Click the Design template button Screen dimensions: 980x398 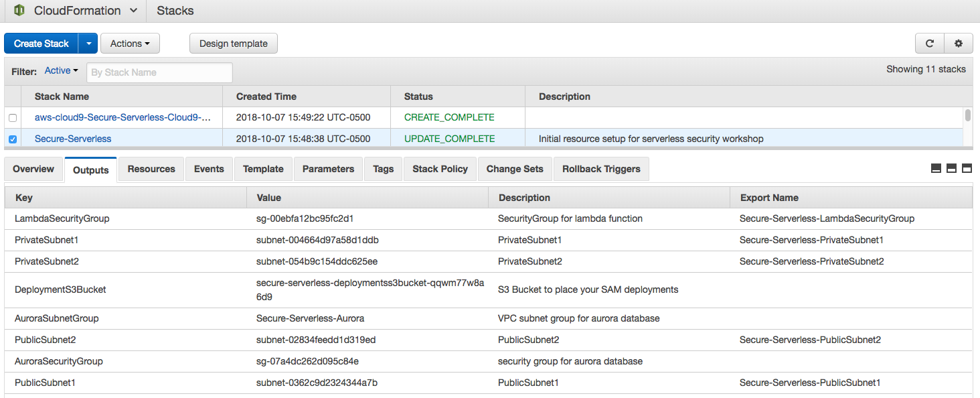(234, 44)
